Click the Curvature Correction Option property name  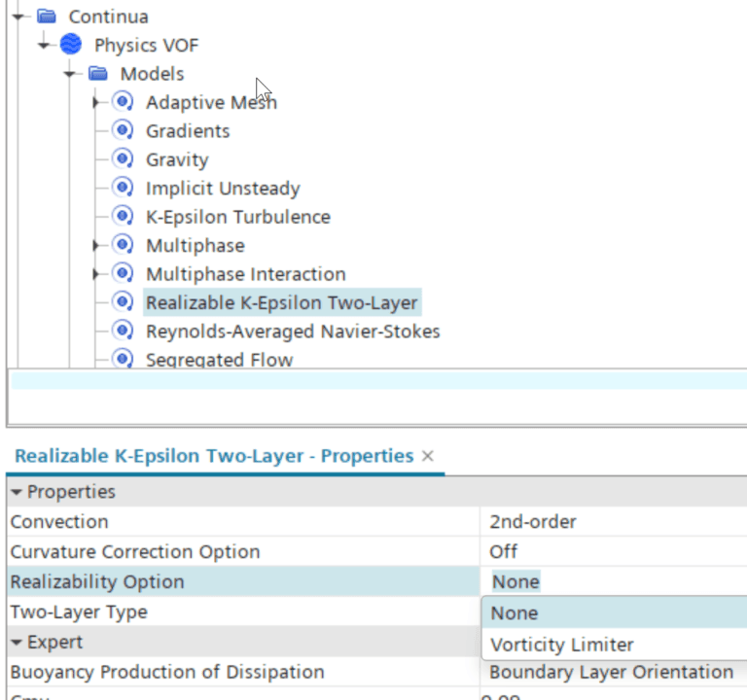point(135,552)
